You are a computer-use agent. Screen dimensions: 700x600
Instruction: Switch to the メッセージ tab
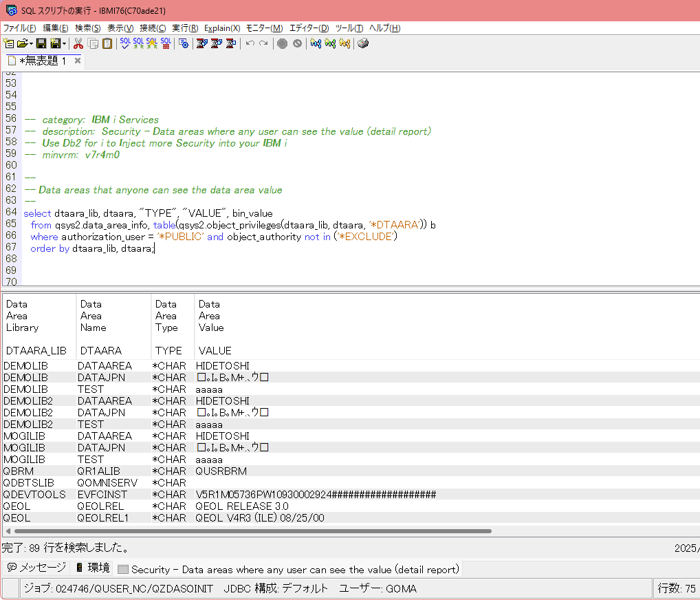click(x=36, y=568)
